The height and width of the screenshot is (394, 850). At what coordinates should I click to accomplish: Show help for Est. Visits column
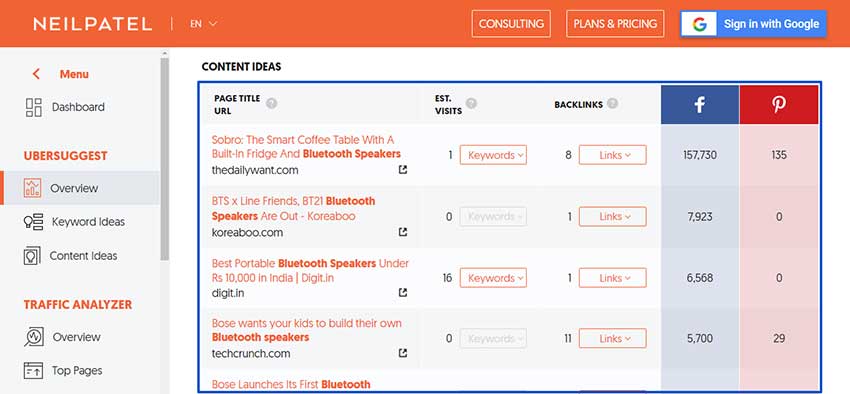[471, 104]
